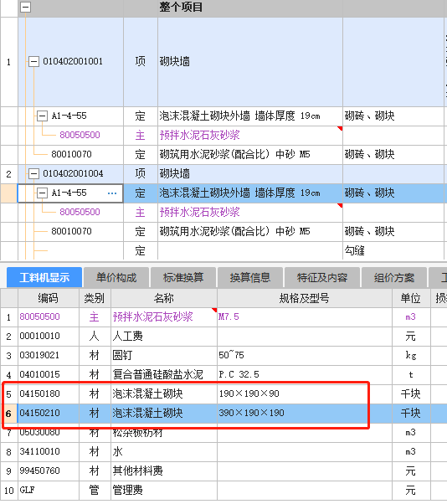This screenshot has height=504, width=447.
Task: Select 复合普通硅酸盐水泥 material name
Action: tap(157, 374)
